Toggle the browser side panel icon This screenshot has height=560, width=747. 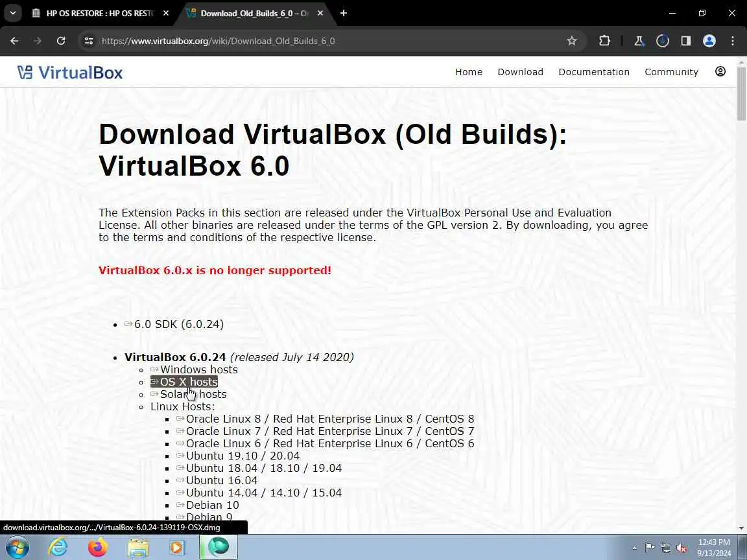[x=686, y=41]
